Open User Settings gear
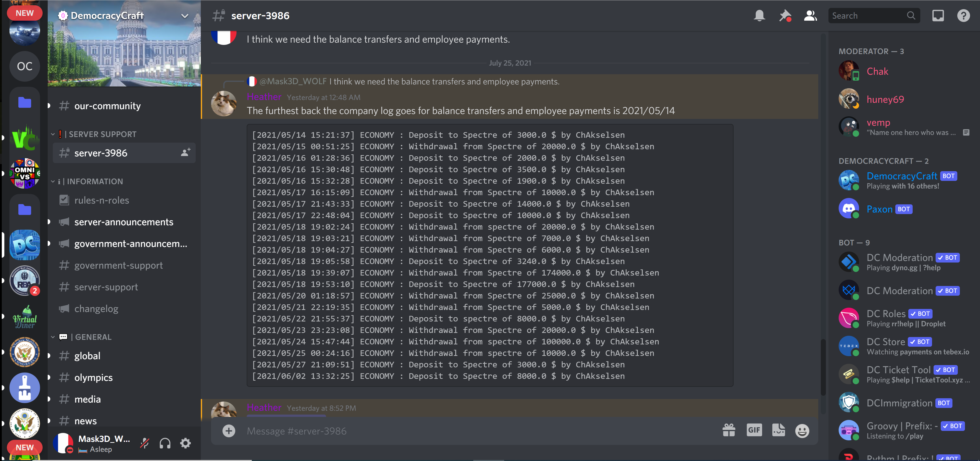This screenshot has height=461, width=980. [x=185, y=443]
